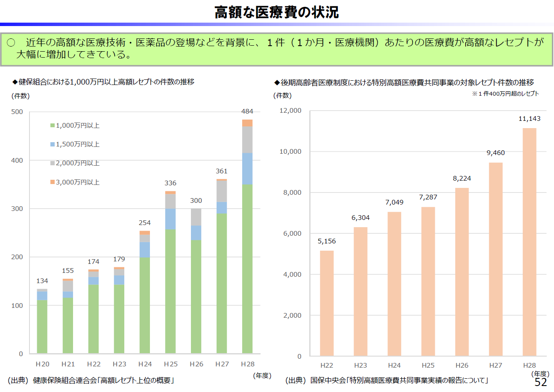Click the data label 11,143

(529, 119)
